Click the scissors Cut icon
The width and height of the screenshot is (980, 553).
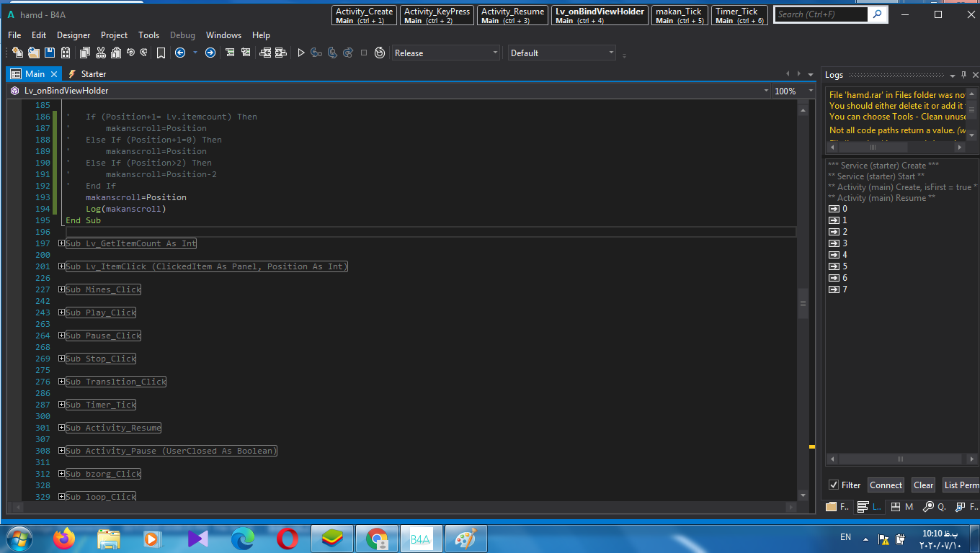click(100, 53)
